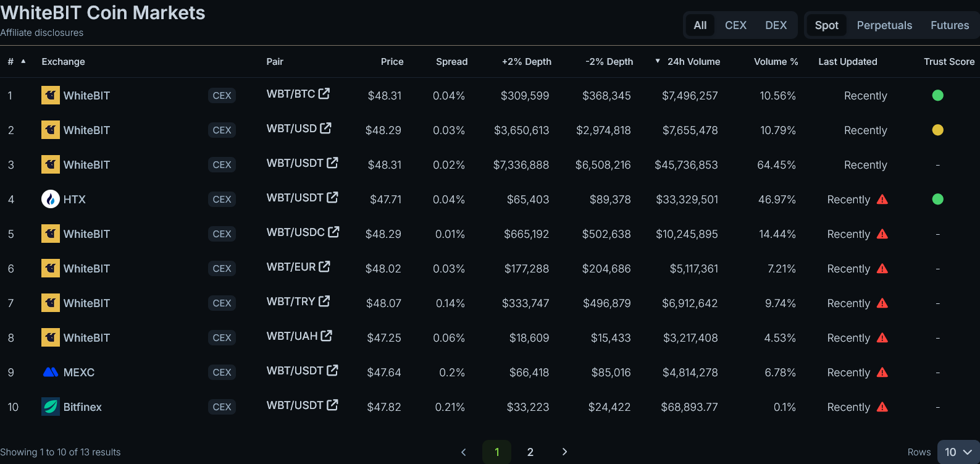This screenshot has height=464, width=980.
Task: Filter markets to DEX only
Action: click(776, 25)
